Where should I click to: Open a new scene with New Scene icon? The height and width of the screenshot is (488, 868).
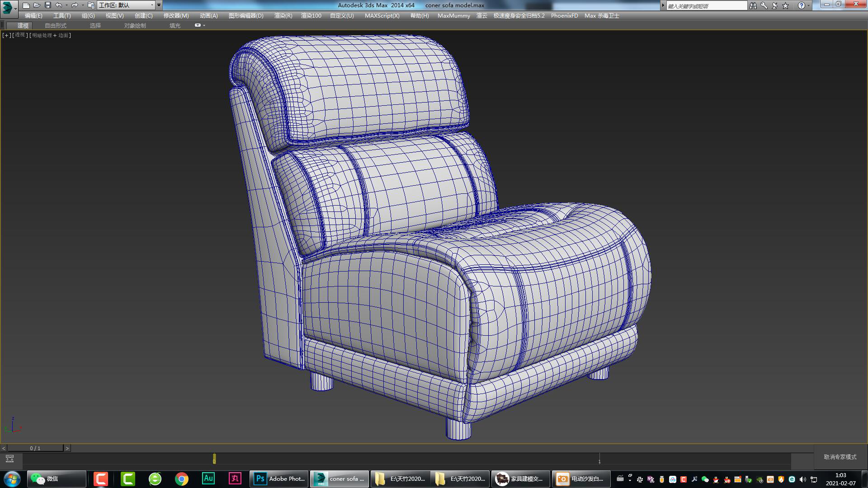26,5
